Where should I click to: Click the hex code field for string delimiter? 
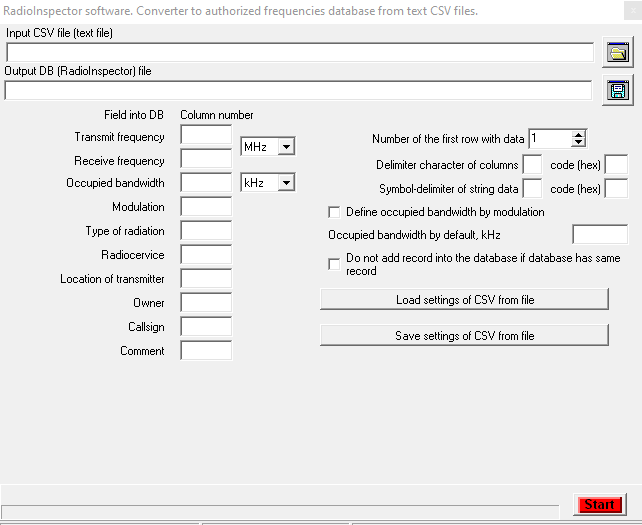(x=616, y=188)
